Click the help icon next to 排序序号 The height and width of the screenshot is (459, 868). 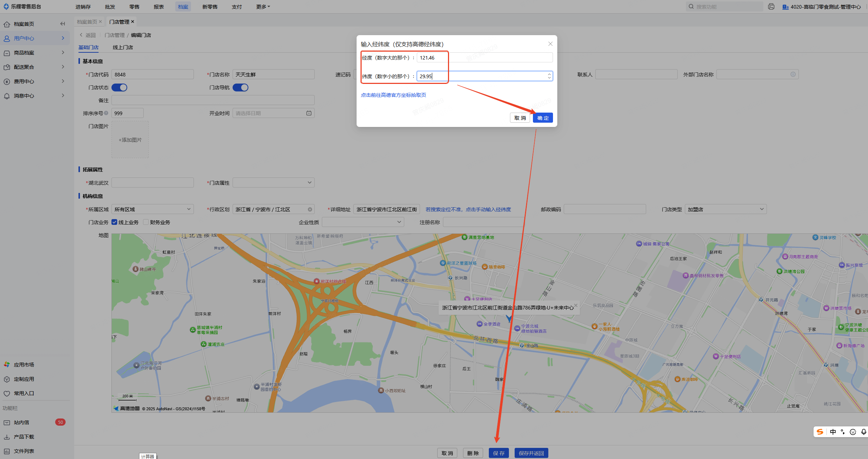click(x=106, y=113)
